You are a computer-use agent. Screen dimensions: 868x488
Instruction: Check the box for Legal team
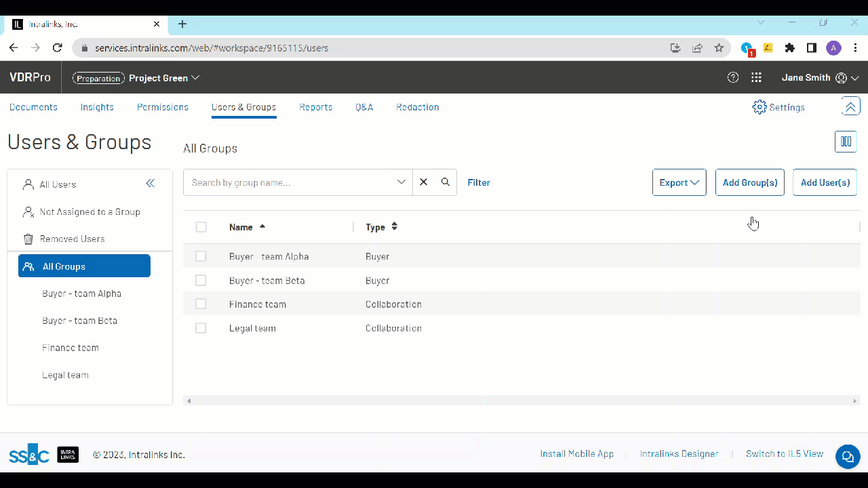point(201,328)
